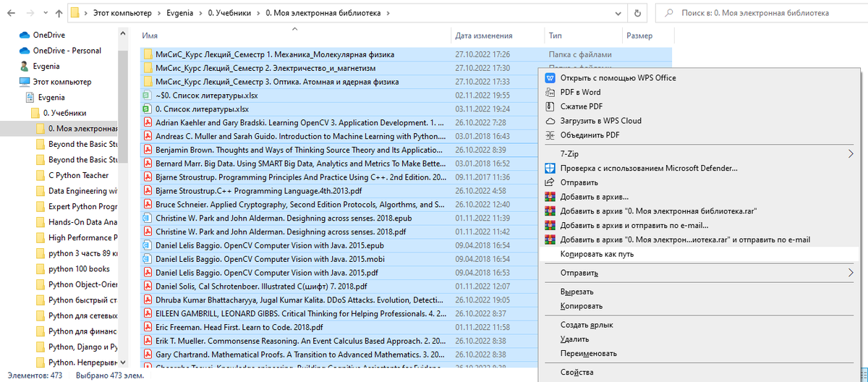Click the folder icon in the address bar
The image size is (868, 382).
pos(75,13)
